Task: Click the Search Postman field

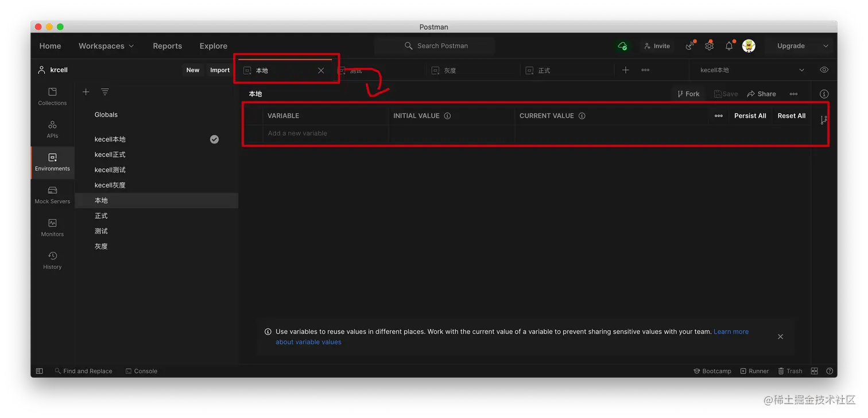Action: tap(435, 46)
